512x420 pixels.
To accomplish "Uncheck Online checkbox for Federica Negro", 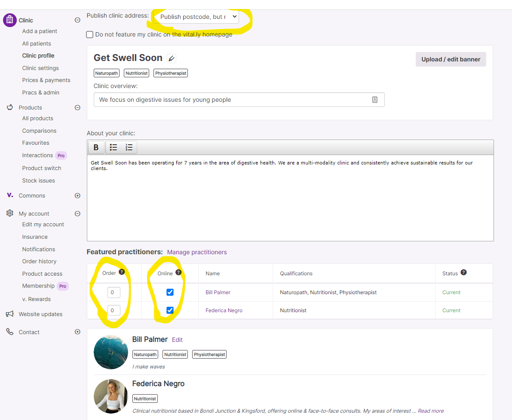I will [170, 310].
